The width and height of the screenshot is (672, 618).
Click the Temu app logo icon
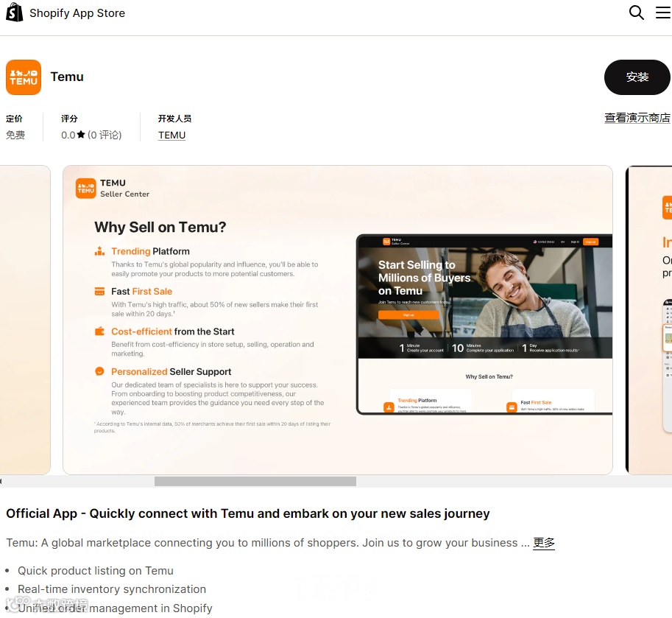click(x=24, y=77)
